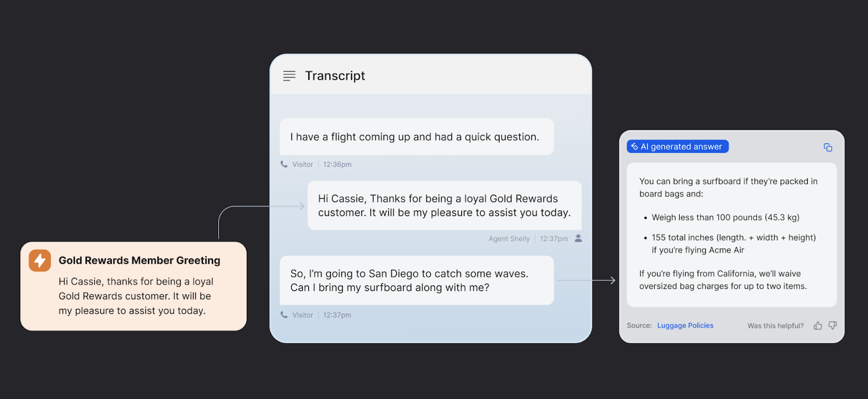Click the Gold Rewards greeting template text
868x399 pixels.
point(136,296)
